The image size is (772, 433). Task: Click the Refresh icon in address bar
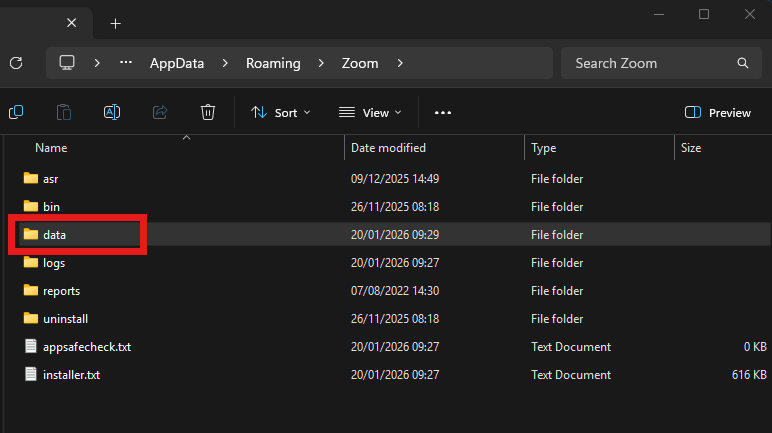[15, 63]
